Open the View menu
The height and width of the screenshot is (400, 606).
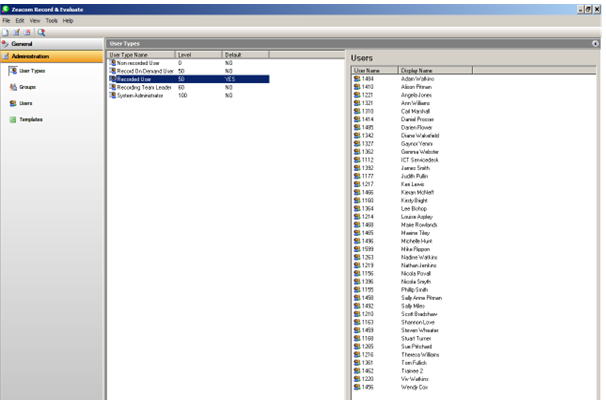tap(35, 20)
